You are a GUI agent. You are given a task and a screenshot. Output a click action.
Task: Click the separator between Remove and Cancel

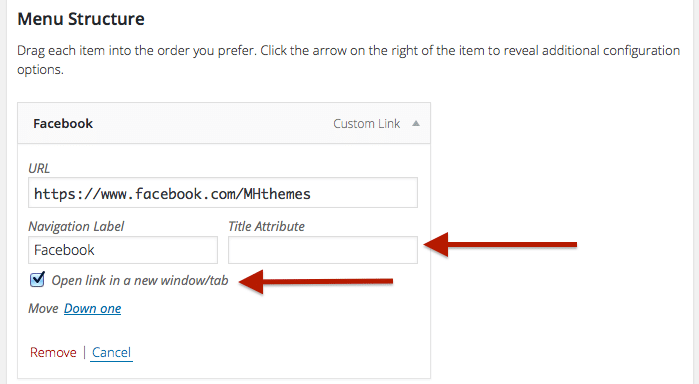click(x=84, y=352)
